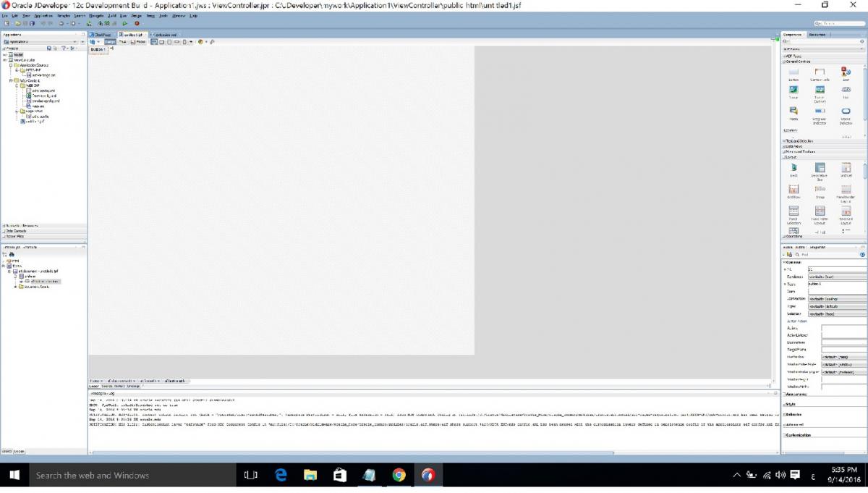Open the Edit menu
The height and width of the screenshot is (493, 868).
pyautogui.click(x=15, y=15)
